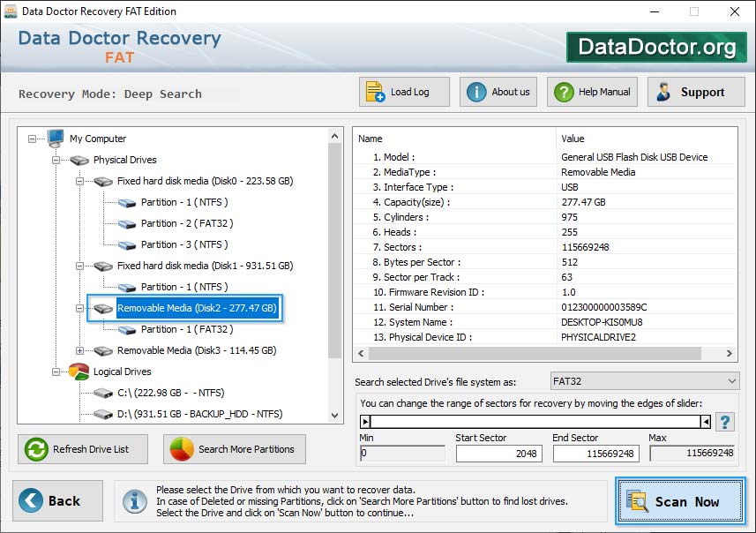Image resolution: width=756 pixels, height=533 pixels.
Task: Collapse the Logical Drives node
Action: click(56, 372)
